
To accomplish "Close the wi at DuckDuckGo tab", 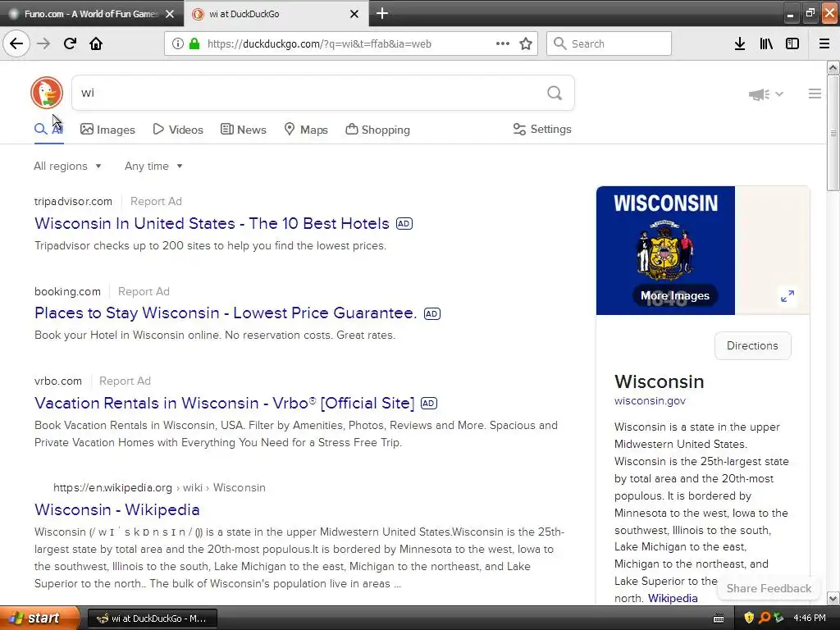I will (354, 14).
